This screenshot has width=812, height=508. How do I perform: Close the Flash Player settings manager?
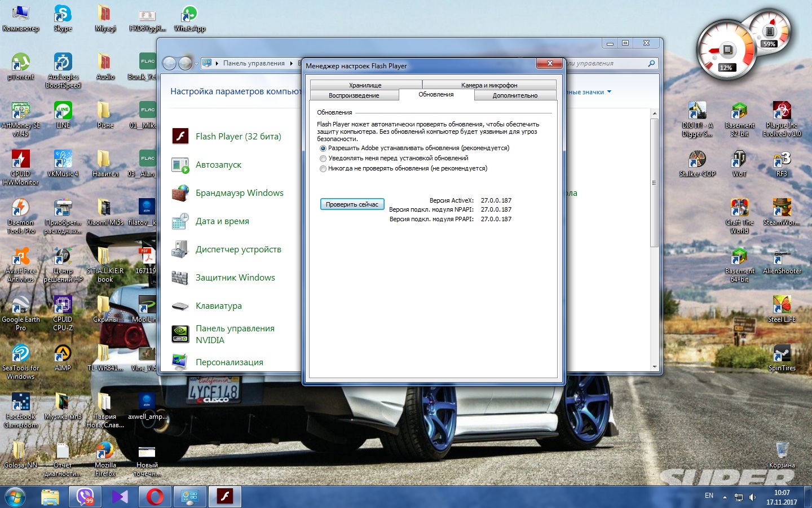[x=549, y=63]
